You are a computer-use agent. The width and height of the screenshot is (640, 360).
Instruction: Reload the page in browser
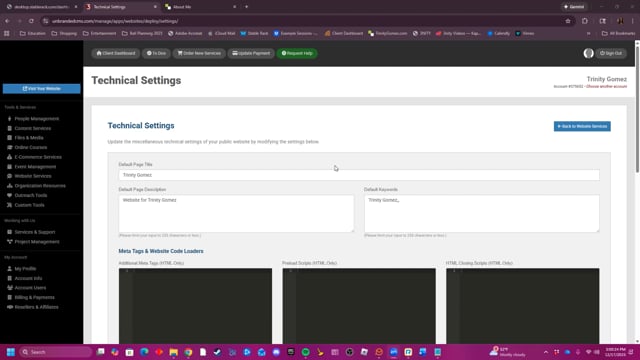(31, 21)
